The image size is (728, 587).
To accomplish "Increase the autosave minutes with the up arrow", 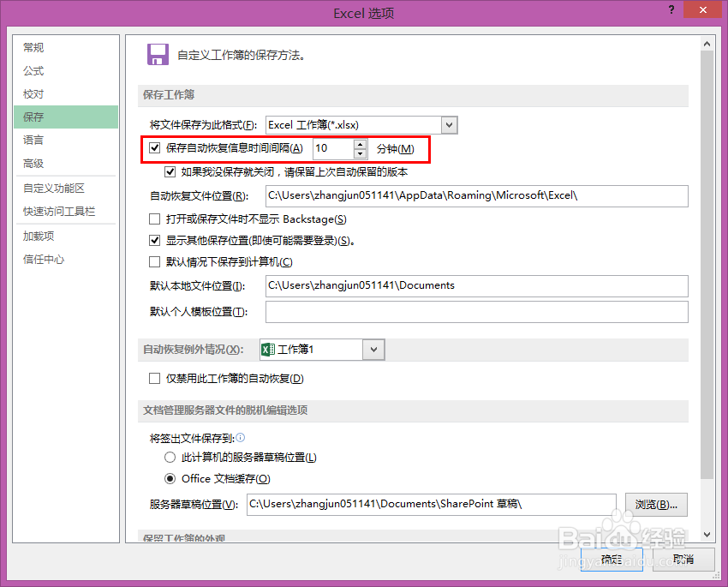I will tap(361, 144).
